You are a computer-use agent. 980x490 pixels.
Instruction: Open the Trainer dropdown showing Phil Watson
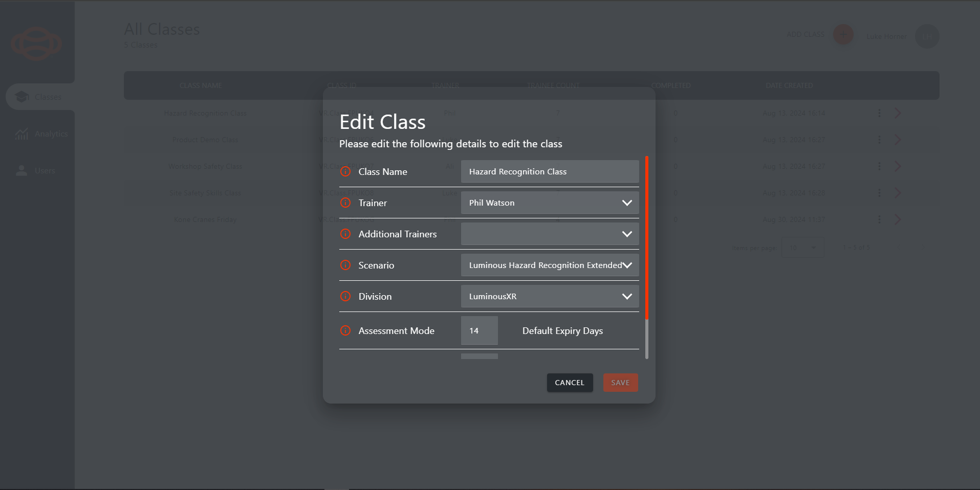click(x=549, y=203)
